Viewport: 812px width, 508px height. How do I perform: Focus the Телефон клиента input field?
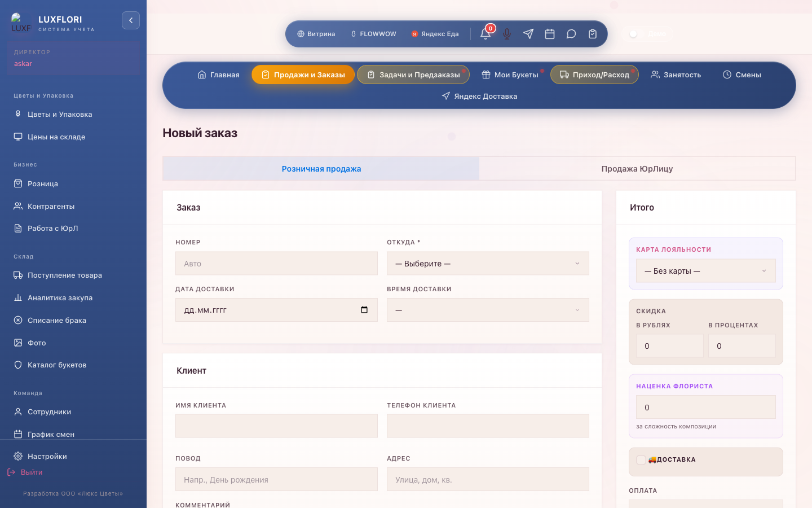488,426
